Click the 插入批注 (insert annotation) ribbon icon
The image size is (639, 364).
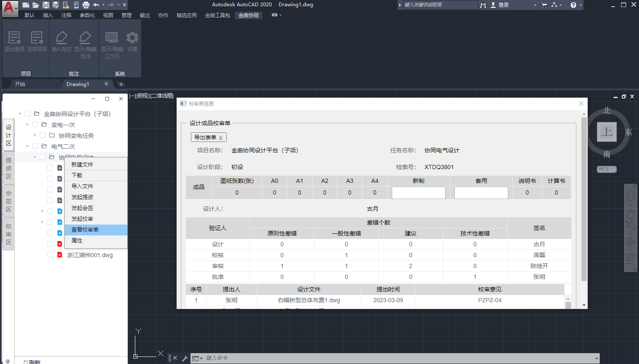coord(62,38)
